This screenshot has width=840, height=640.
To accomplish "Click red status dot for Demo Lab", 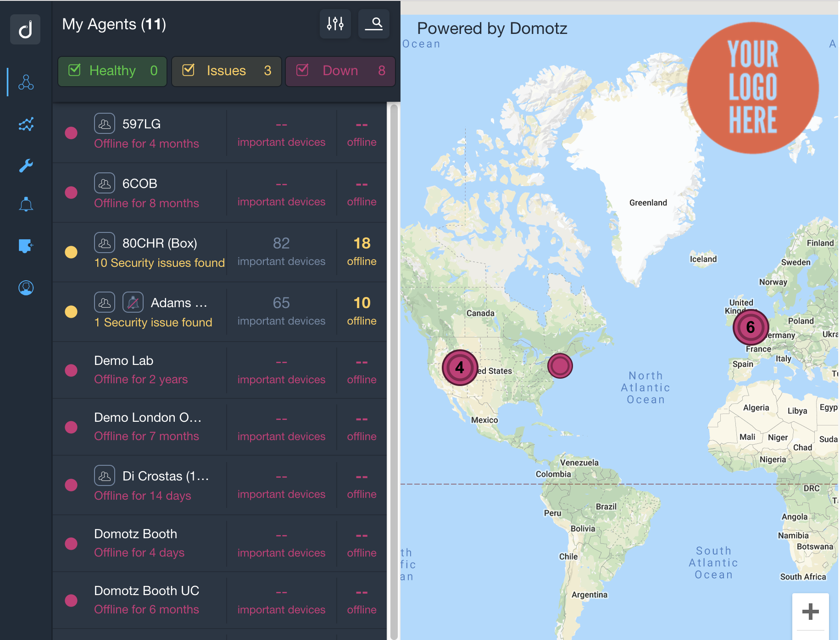I will point(71,370).
